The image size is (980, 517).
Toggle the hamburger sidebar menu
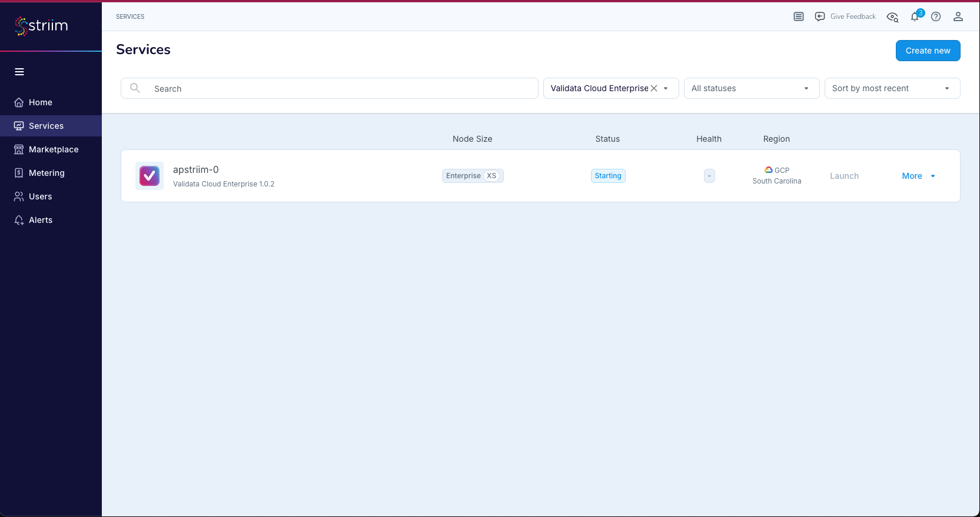click(x=19, y=72)
